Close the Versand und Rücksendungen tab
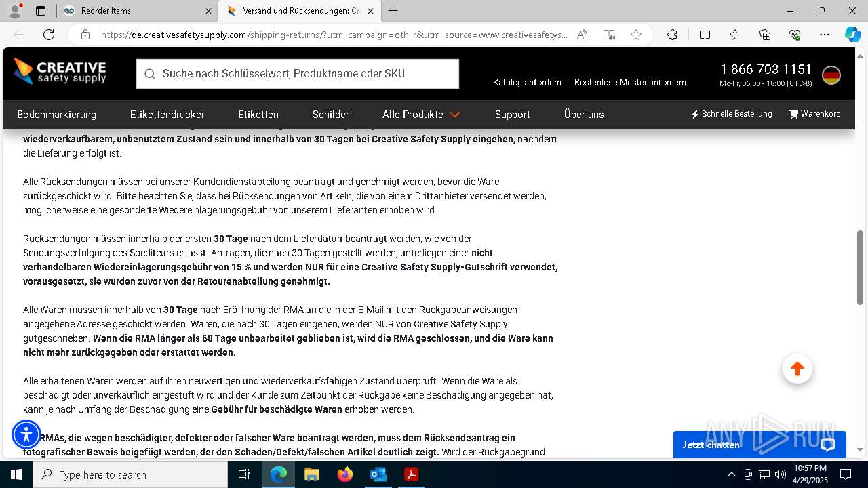868x488 pixels. click(371, 11)
